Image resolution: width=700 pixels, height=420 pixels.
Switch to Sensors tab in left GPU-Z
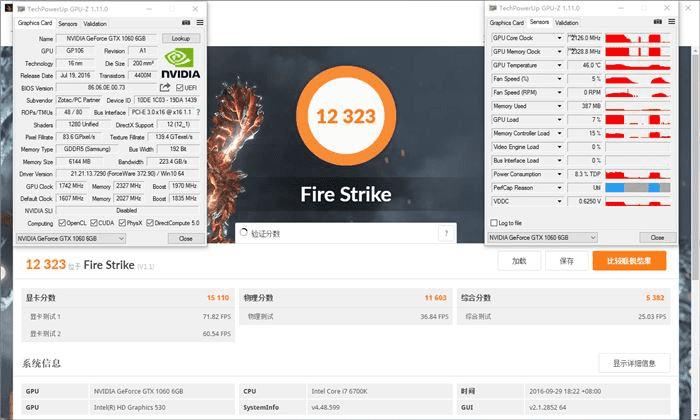pos(68,24)
